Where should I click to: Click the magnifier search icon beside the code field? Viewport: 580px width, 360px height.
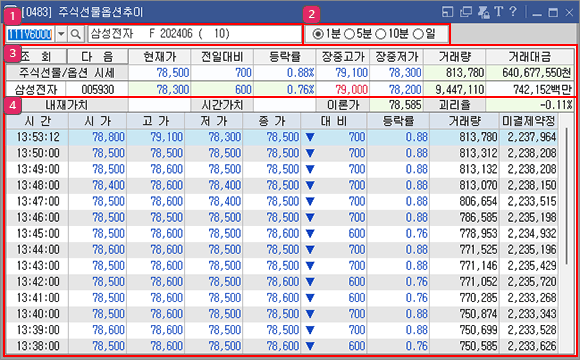pyautogui.click(x=75, y=34)
